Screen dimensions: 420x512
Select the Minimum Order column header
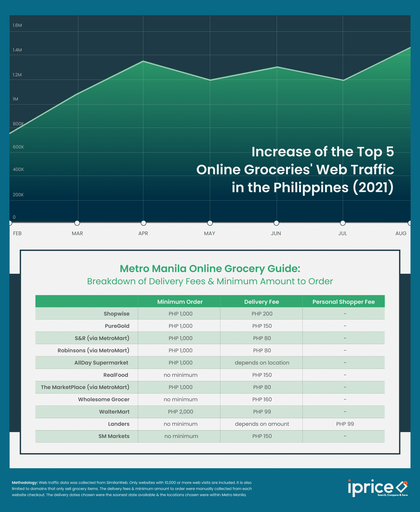pos(180,302)
